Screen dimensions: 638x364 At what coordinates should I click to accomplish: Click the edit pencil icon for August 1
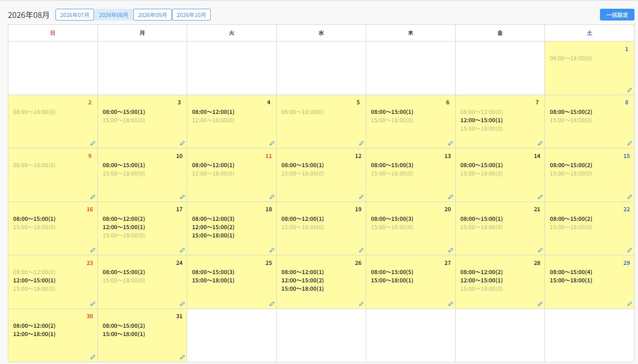point(630,90)
